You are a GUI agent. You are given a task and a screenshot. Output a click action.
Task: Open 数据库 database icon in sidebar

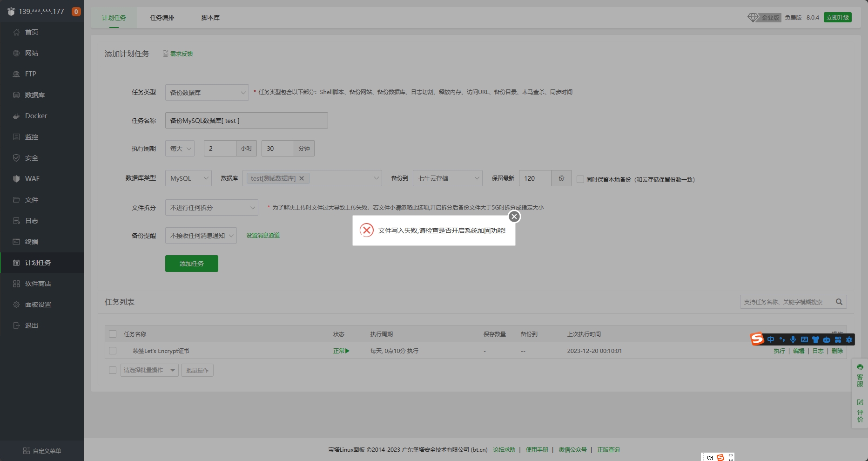(17, 95)
